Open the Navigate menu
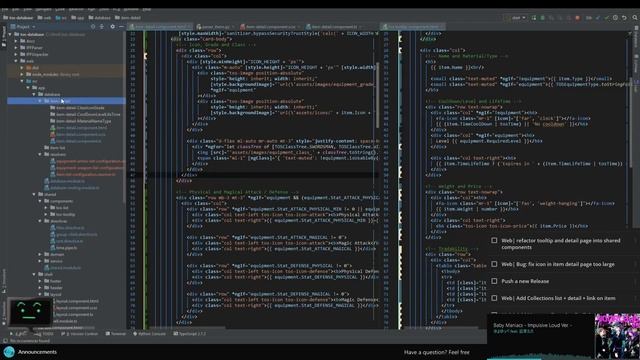 pos(43,9)
